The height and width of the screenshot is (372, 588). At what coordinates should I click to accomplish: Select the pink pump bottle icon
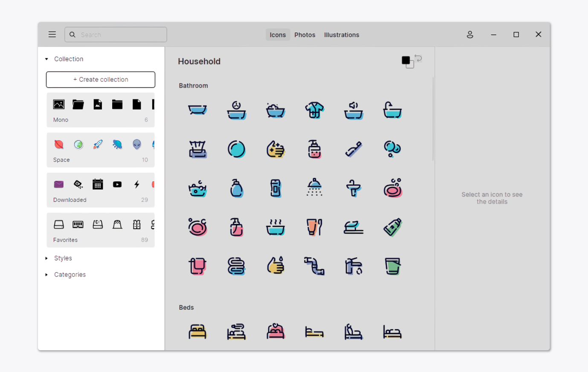pos(236,227)
